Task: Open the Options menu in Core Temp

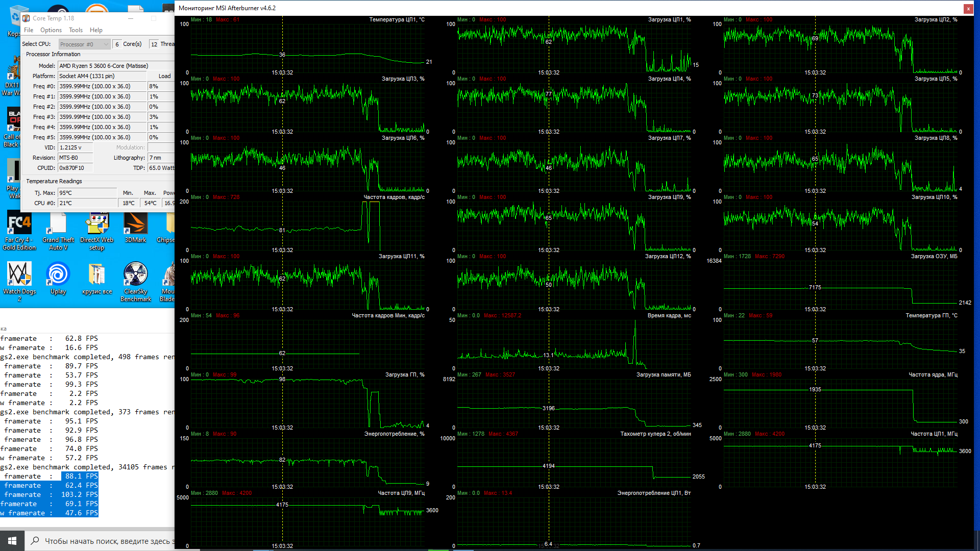Action: (x=51, y=30)
